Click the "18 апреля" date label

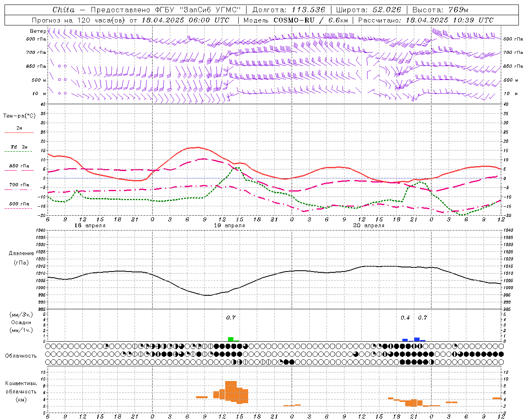click(90, 226)
